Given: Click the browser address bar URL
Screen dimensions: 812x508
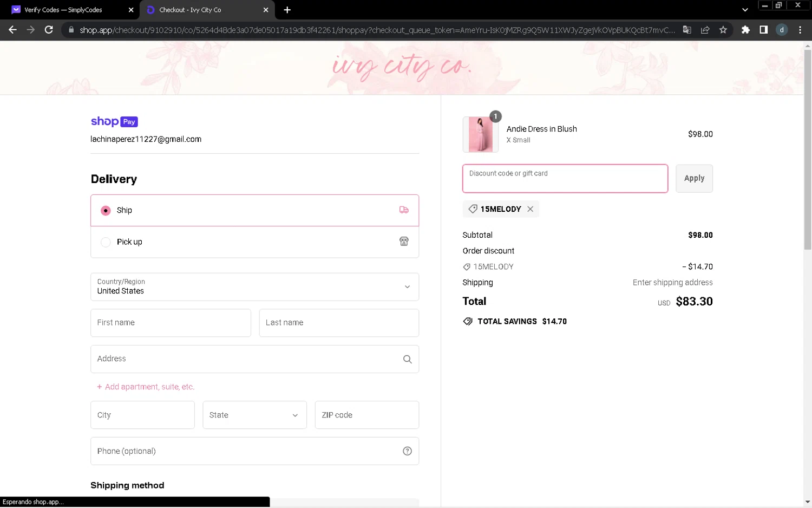Looking at the screenshot, I should pos(377,30).
